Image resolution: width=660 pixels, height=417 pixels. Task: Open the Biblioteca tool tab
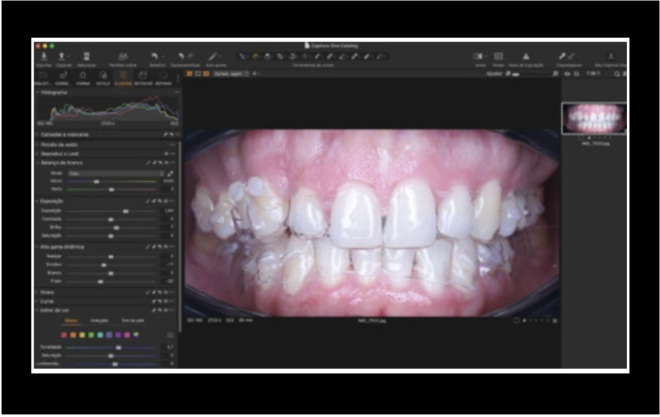point(43,78)
